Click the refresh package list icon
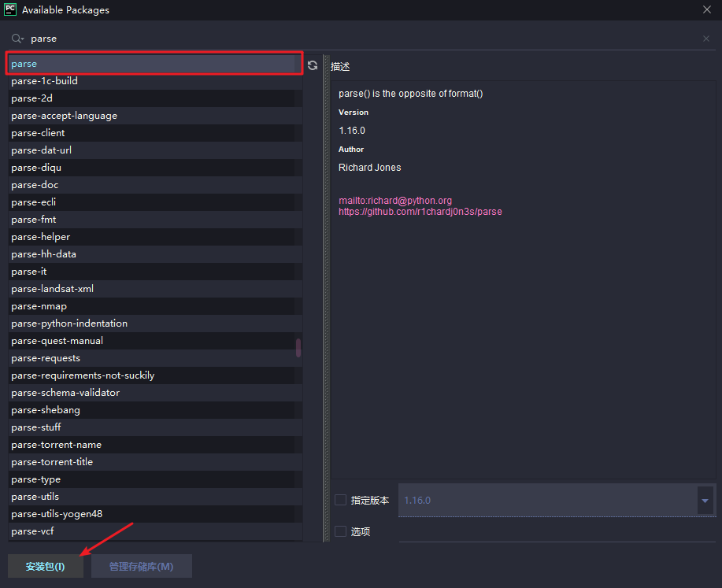This screenshot has width=722, height=588. [x=313, y=65]
